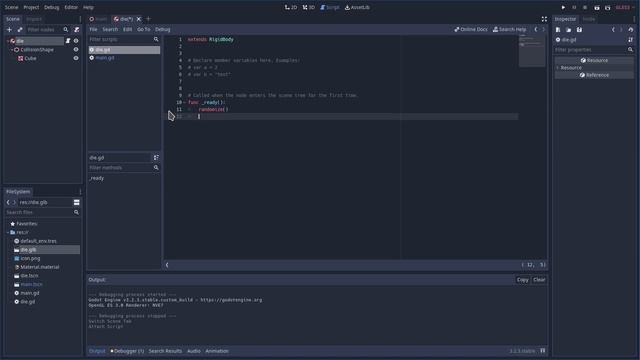
Task: Stop the running scene
Action: [x=585, y=7]
